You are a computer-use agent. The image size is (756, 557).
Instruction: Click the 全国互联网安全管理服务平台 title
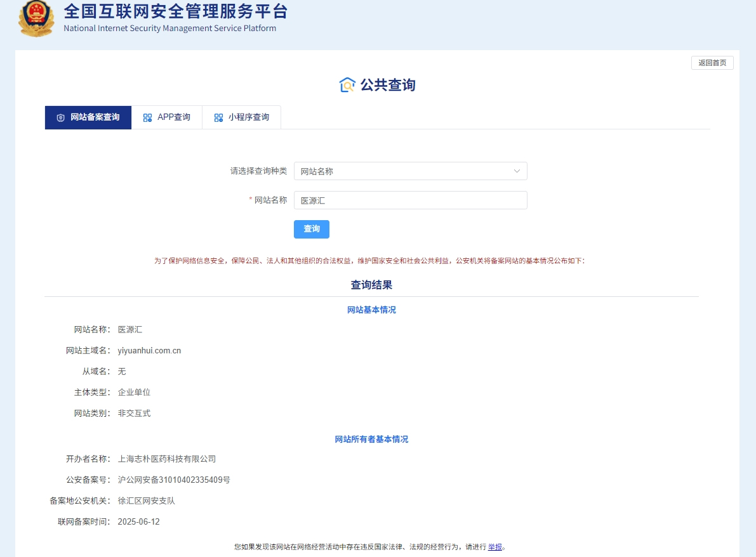(176, 11)
